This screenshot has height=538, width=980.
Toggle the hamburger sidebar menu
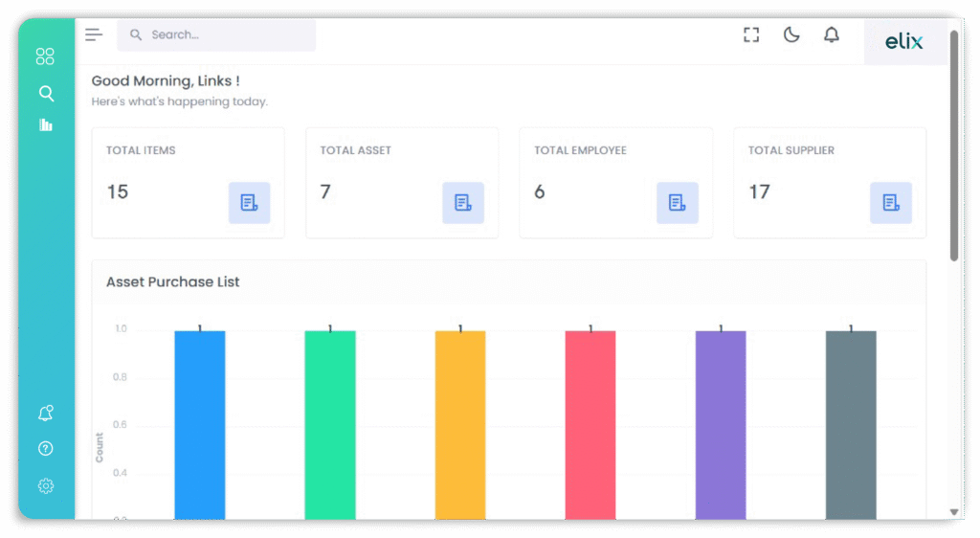tap(93, 35)
